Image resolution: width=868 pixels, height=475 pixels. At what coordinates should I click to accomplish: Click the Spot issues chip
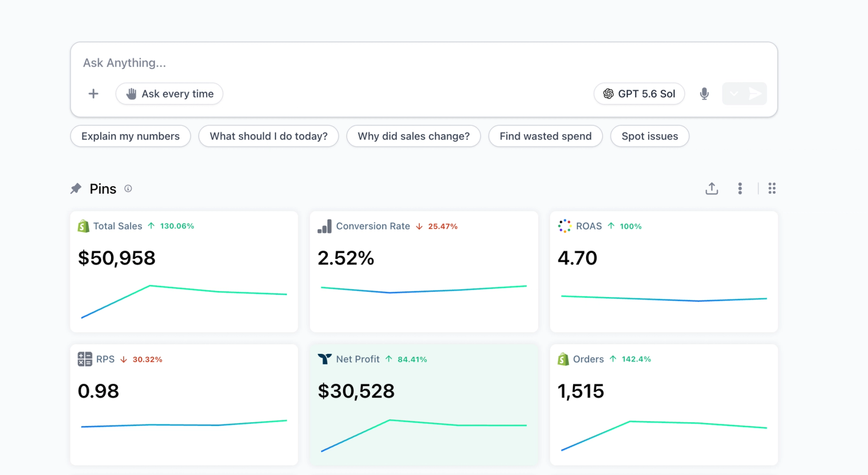click(x=650, y=136)
